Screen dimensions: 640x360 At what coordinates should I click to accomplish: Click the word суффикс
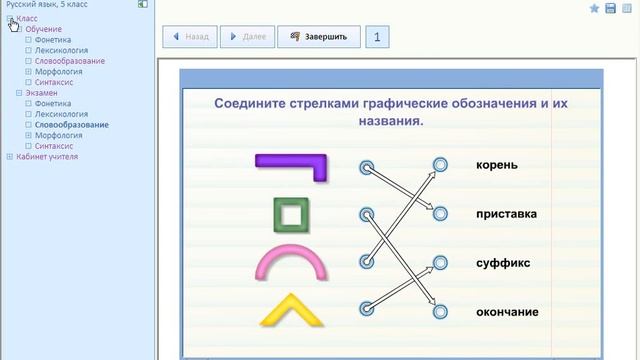tap(503, 263)
